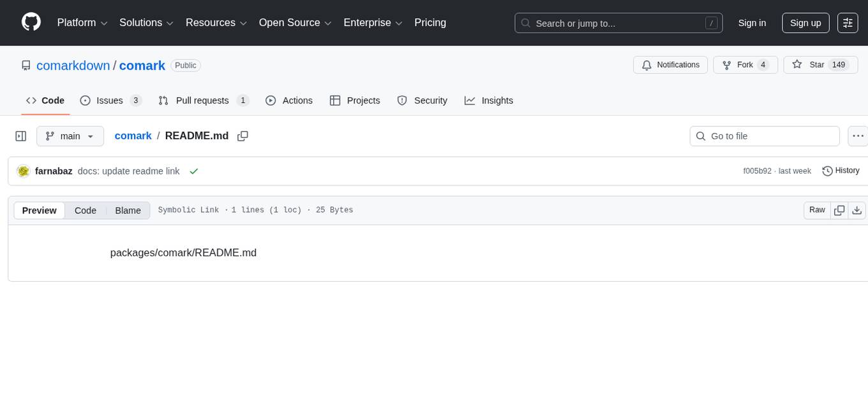868x400 pixels.
Task: Open the commit History for README.md
Action: point(841,171)
